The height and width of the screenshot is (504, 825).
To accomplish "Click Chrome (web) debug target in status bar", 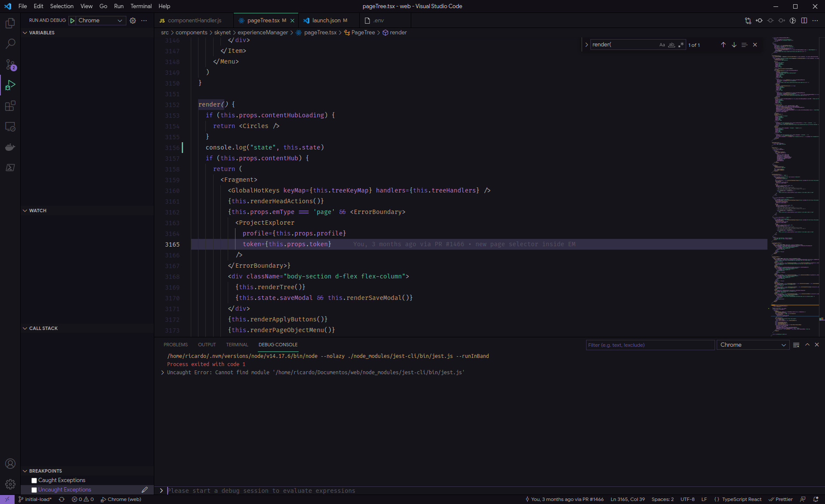I will pyautogui.click(x=121, y=499).
